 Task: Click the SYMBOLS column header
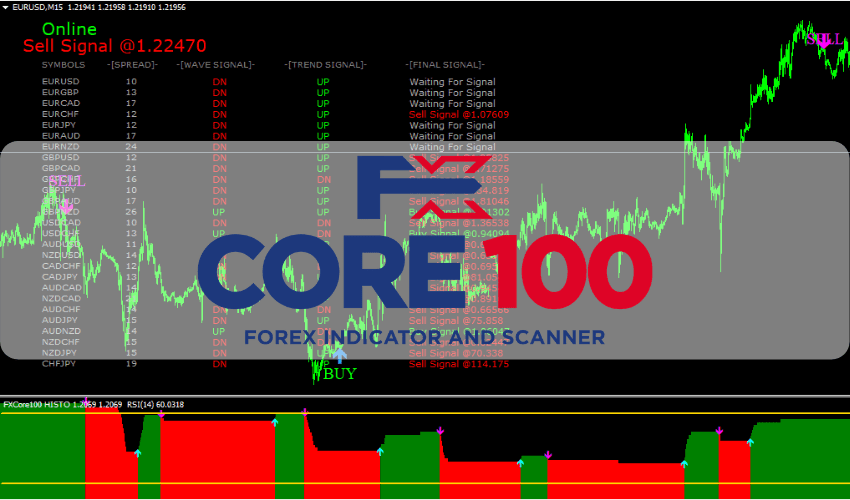pos(63,65)
